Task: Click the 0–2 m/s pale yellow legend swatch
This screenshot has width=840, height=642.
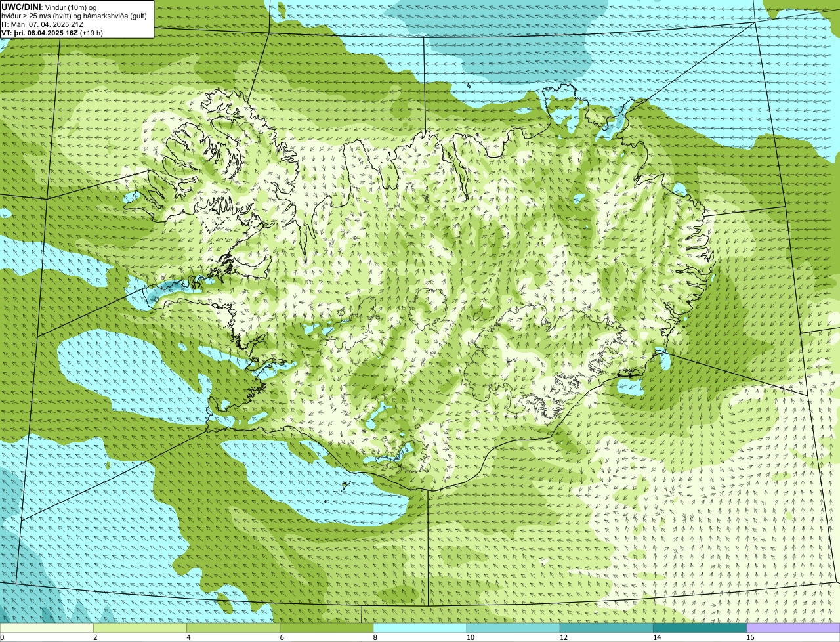Action: [x=47, y=628]
